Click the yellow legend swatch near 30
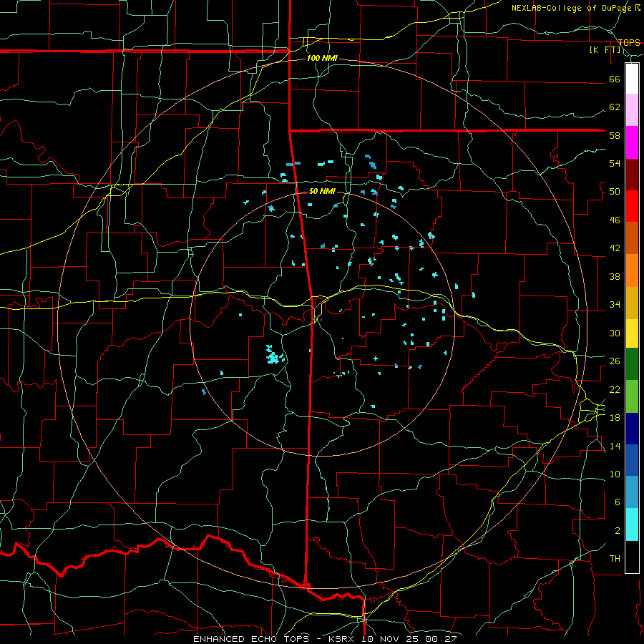 (632, 333)
